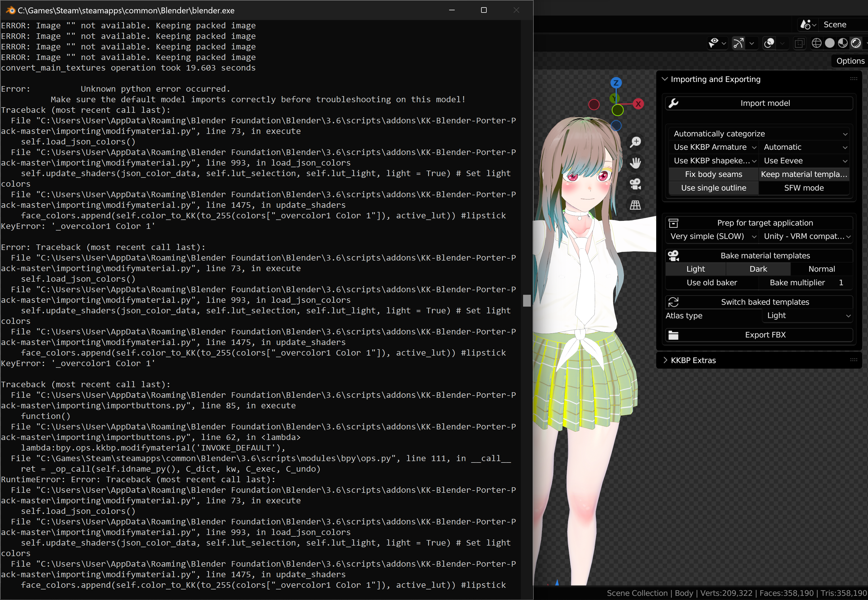
Task: Open the Atlas type dropdown set to Light
Action: pos(807,315)
